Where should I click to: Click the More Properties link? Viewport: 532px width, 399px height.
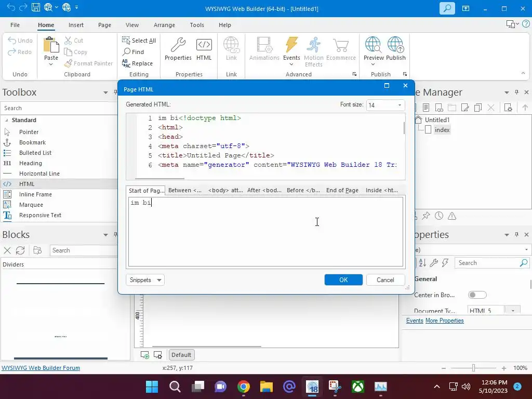(445, 321)
